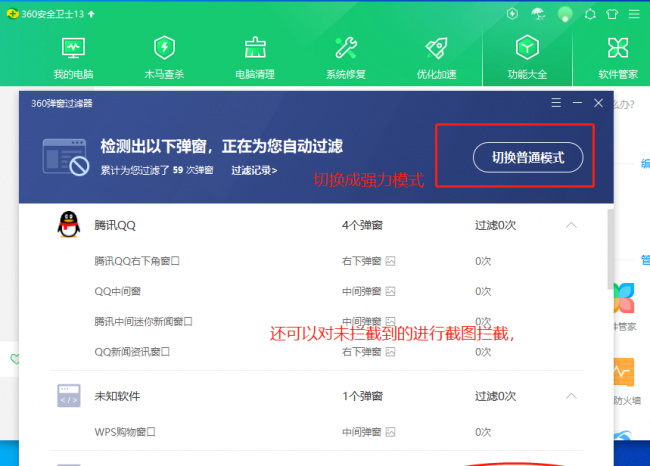Click 1个弹窗 count text

362,396
